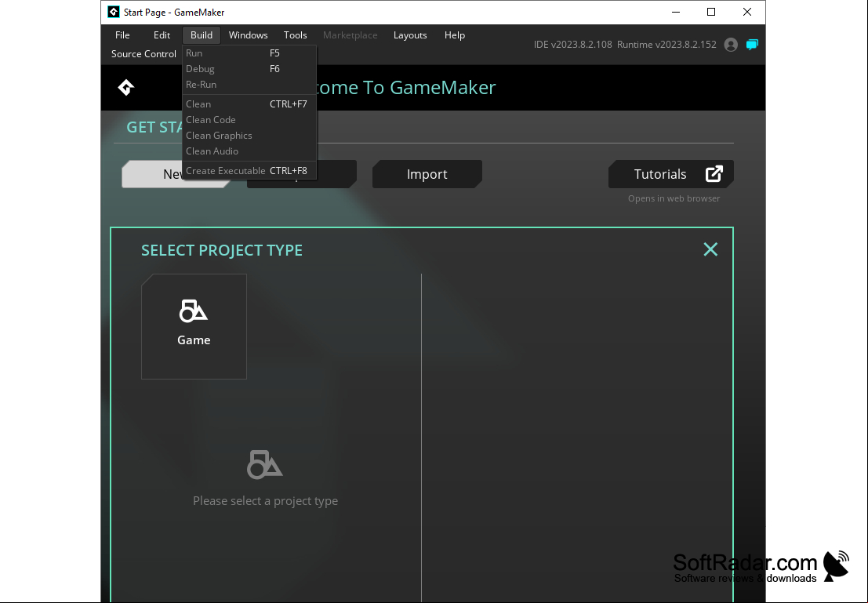Image resolution: width=868 pixels, height=603 pixels.
Task: Open the Tutorials button
Action: (671, 174)
